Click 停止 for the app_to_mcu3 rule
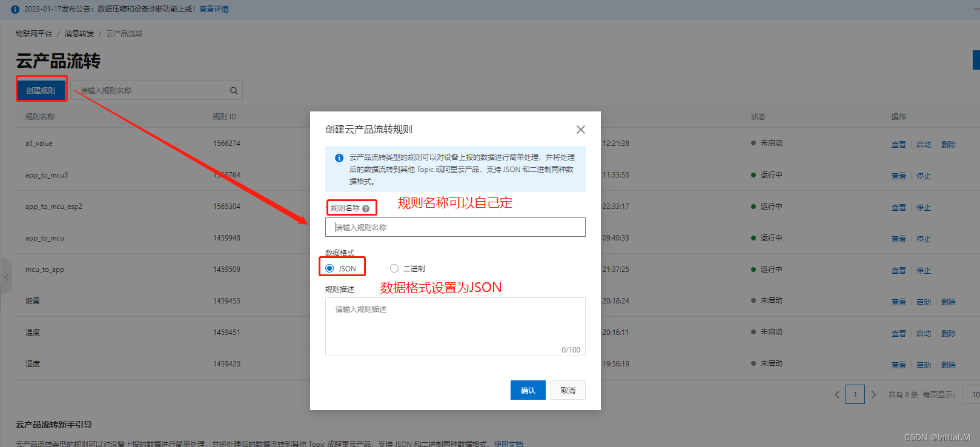This screenshot has height=447, width=980. tap(924, 176)
